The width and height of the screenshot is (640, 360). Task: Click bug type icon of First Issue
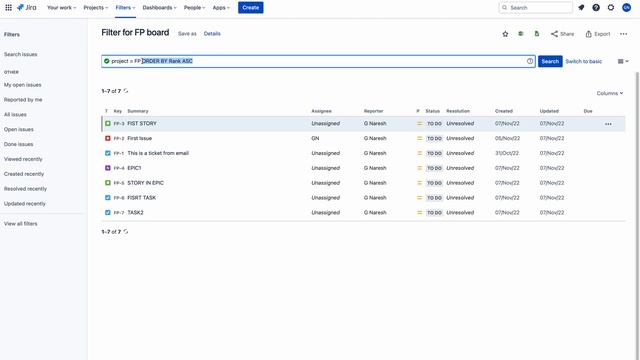(108, 138)
